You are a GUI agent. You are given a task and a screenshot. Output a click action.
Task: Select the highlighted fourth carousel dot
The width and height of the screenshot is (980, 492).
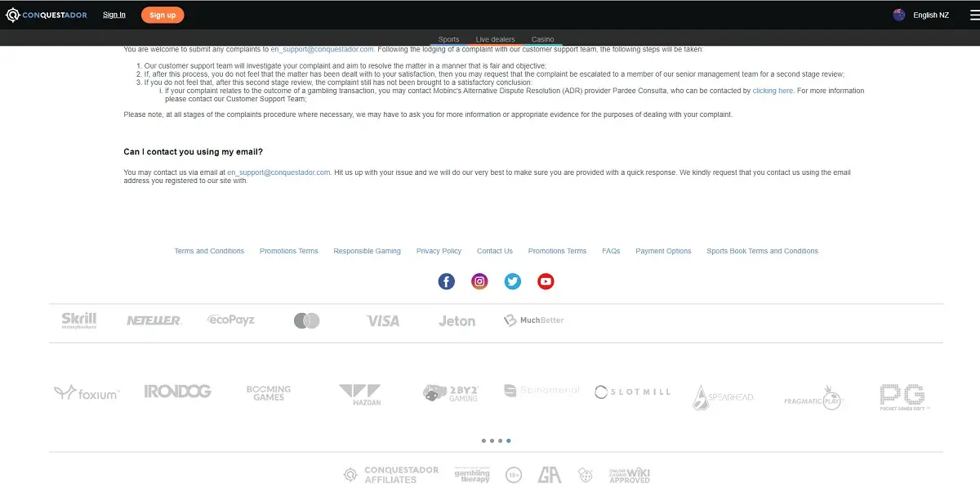(x=509, y=441)
